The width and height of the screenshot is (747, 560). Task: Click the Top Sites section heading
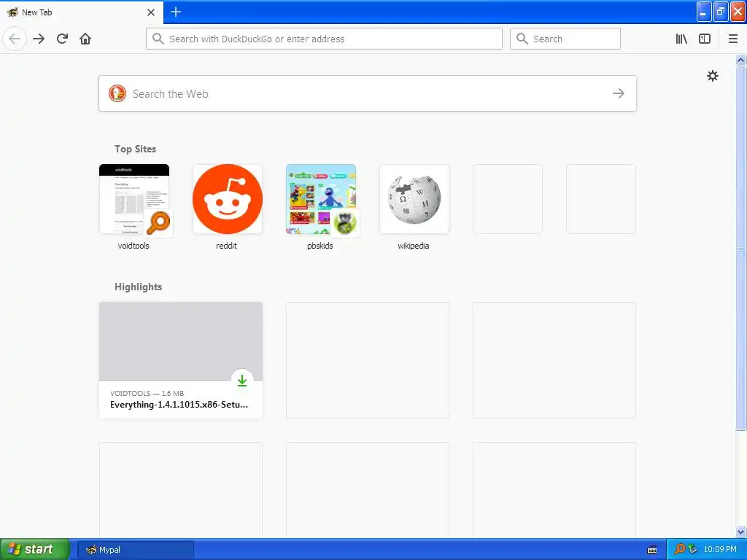pyautogui.click(x=135, y=149)
